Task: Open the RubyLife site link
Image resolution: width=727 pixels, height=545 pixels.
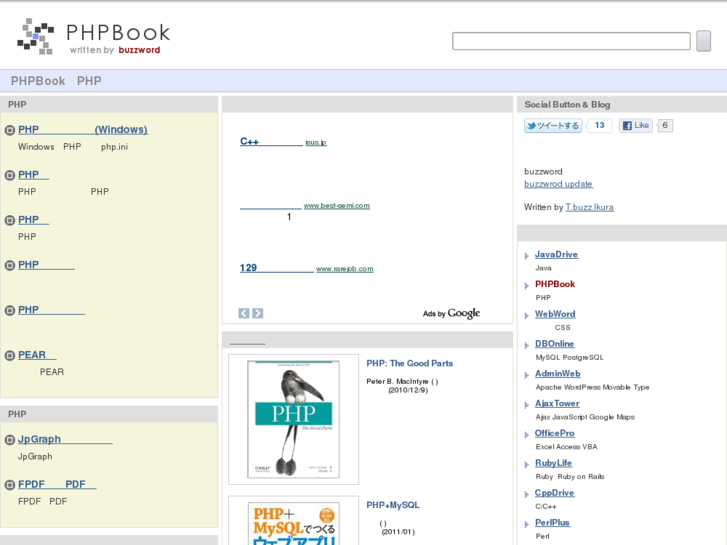Action: 554,463
